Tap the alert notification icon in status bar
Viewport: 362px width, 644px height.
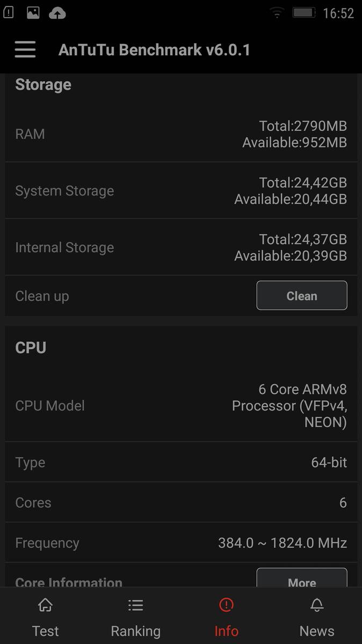9,13
